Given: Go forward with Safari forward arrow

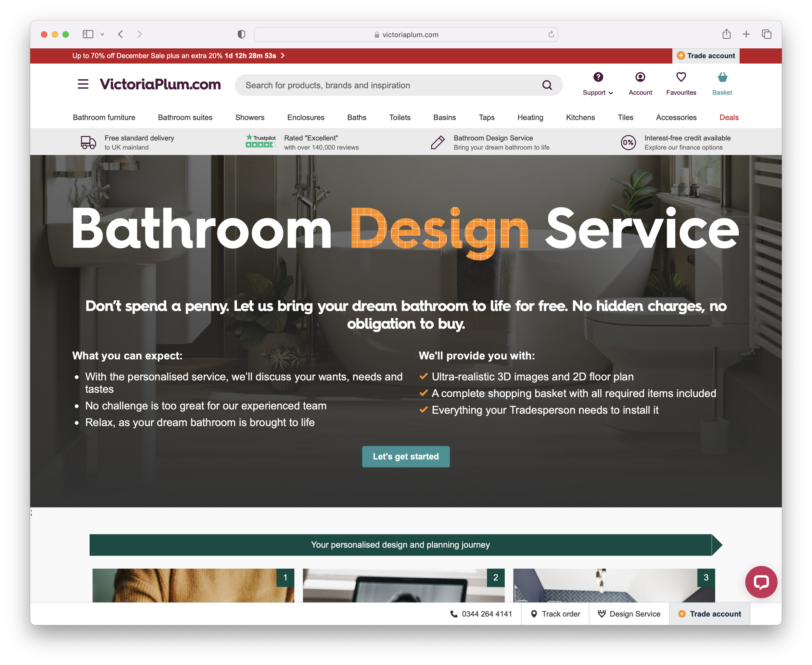Looking at the screenshot, I should pyautogui.click(x=139, y=34).
